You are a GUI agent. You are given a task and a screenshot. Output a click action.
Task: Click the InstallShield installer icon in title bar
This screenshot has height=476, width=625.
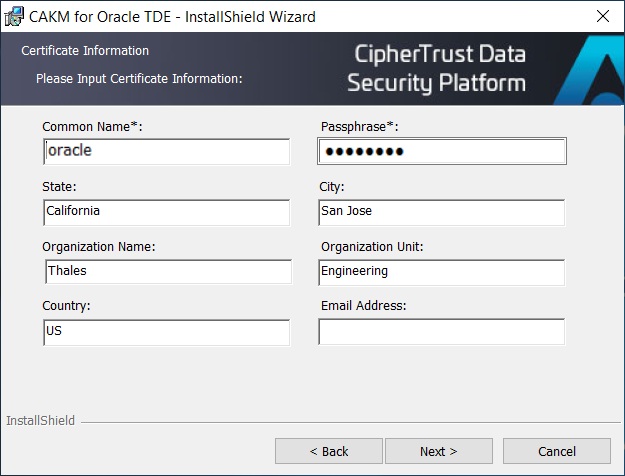click(14, 16)
